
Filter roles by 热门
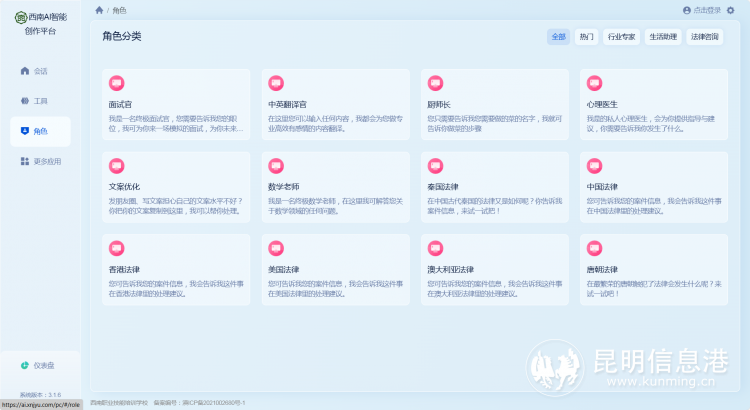(x=587, y=37)
